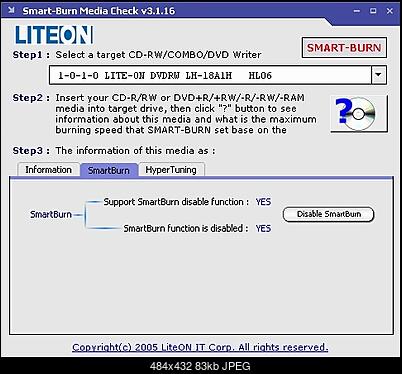Select the SmartBurn tab

[x=109, y=170]
